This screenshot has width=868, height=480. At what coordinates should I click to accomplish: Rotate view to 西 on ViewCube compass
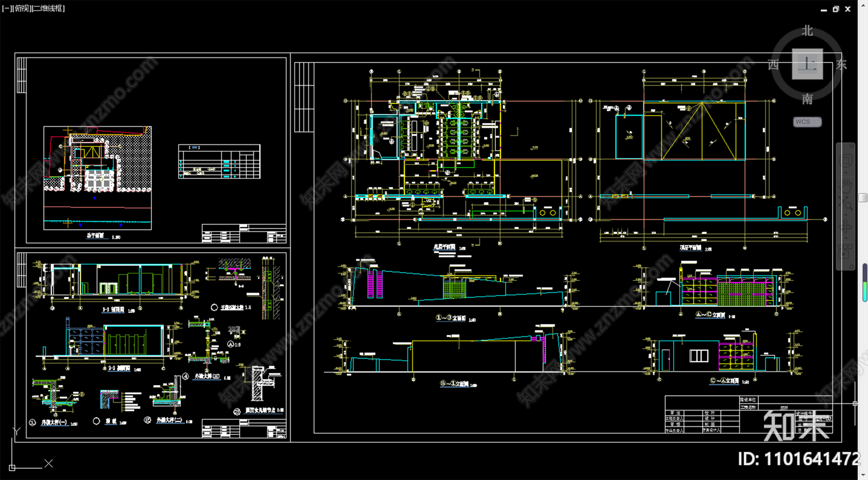[x=774, y=65]
